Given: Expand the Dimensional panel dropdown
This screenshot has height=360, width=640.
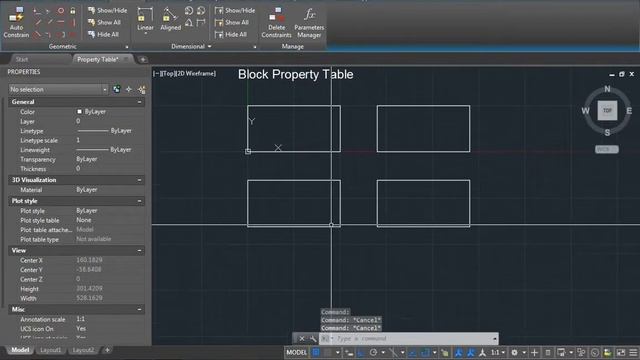Looking at the screenshot, I should 209,47.
